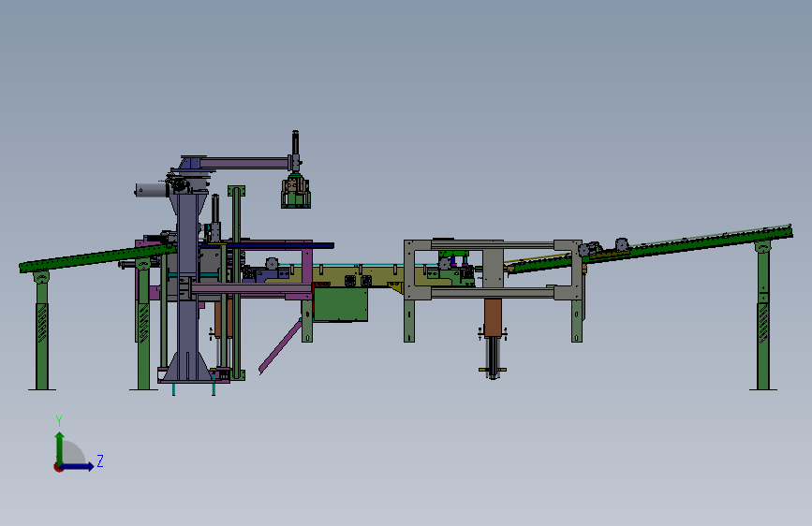Select the inclined conveyor on the left
The height and width of the screenshot is (526, 812).
tap(96, 257)
